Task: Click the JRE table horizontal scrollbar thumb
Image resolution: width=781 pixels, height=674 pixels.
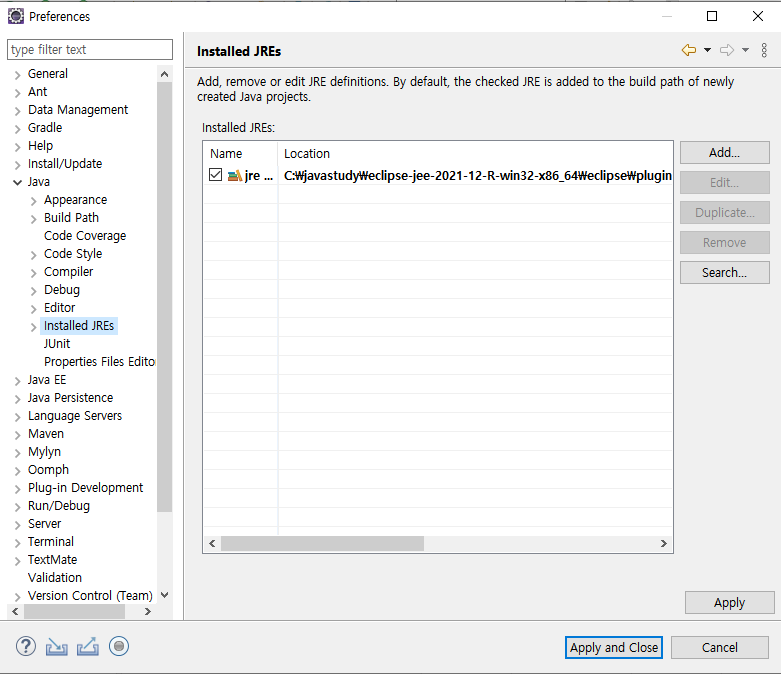Action: 322,543
